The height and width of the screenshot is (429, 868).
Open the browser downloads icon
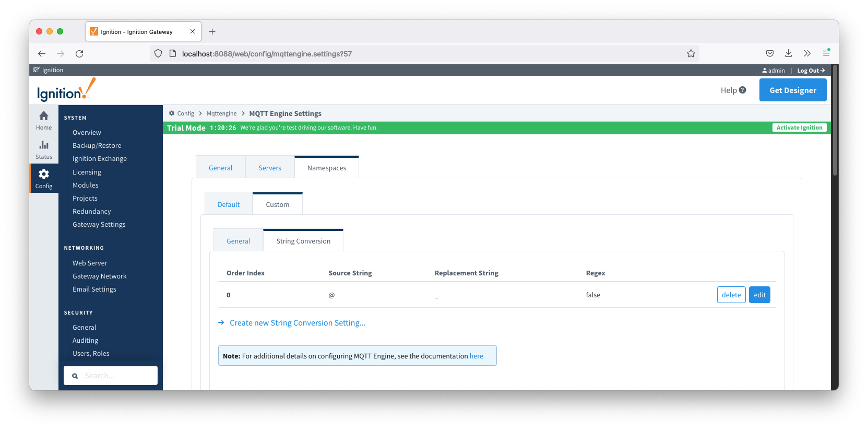pos(789,53)
